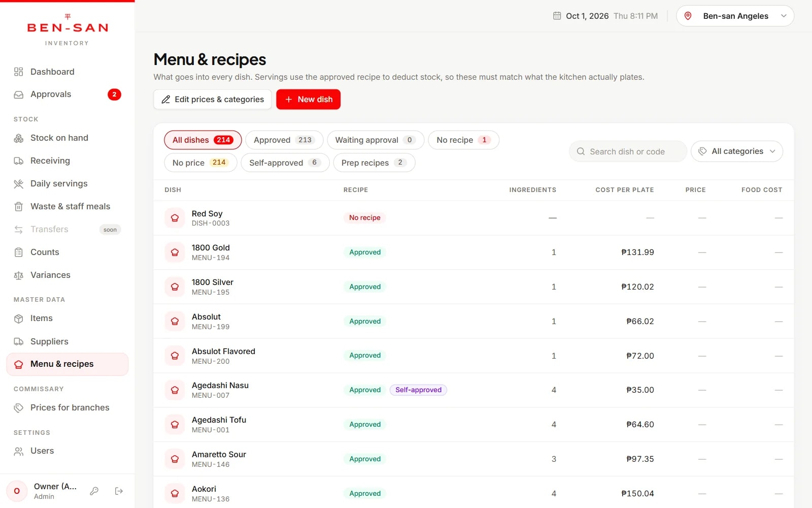This screenshot has height=508, width=812.
Task: Click the Self-approved badge on Agedashi Nasu
Action: point(418,390)
